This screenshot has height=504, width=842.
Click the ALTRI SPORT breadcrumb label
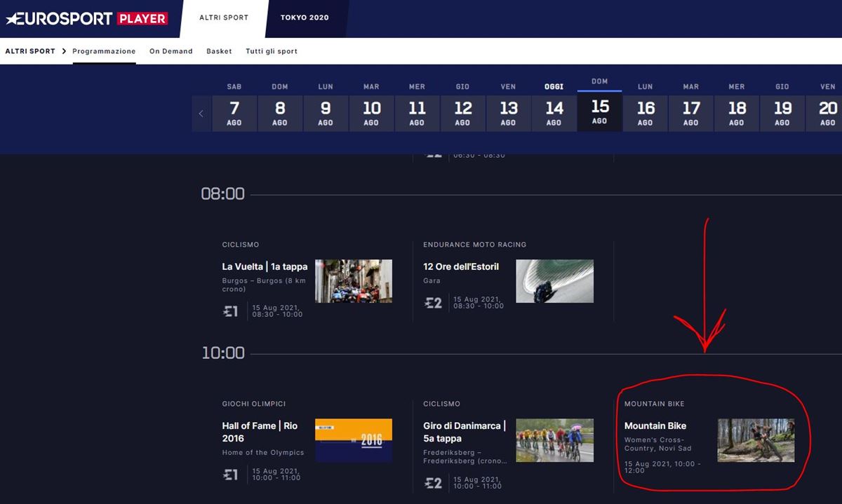[30, 51]
